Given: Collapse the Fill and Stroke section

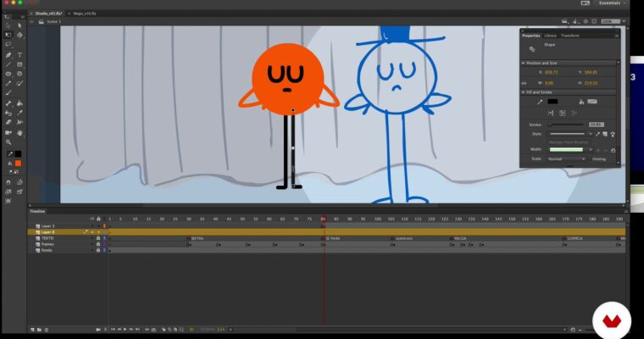Looking at the screenshot, I should [524, 92].
